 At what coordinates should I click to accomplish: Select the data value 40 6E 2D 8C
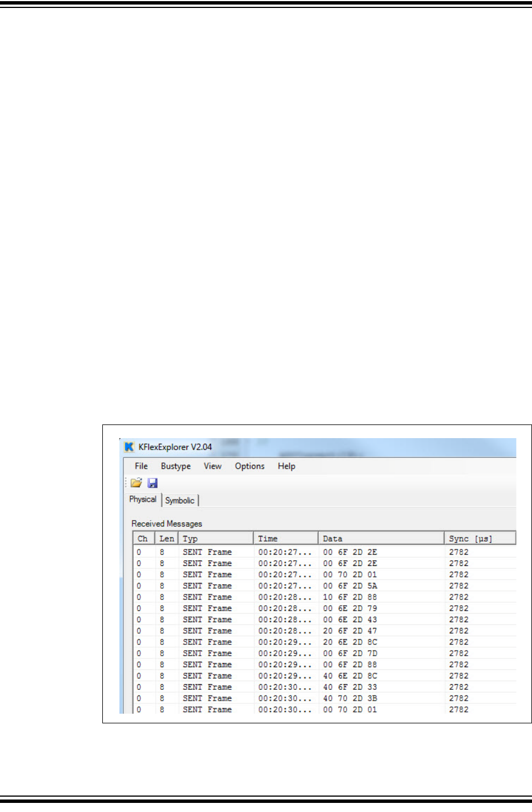click(x=350, y=676)
